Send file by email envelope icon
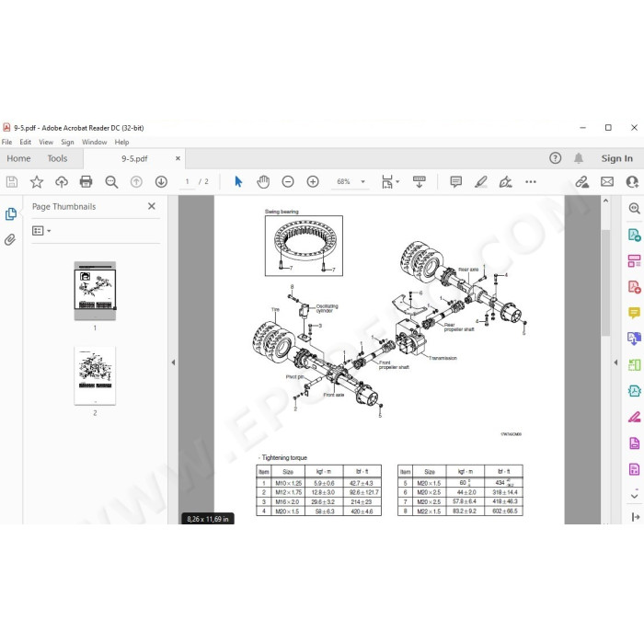Image resolution: width=644 pixels, height=644 pixels. [x=607, y=181]
